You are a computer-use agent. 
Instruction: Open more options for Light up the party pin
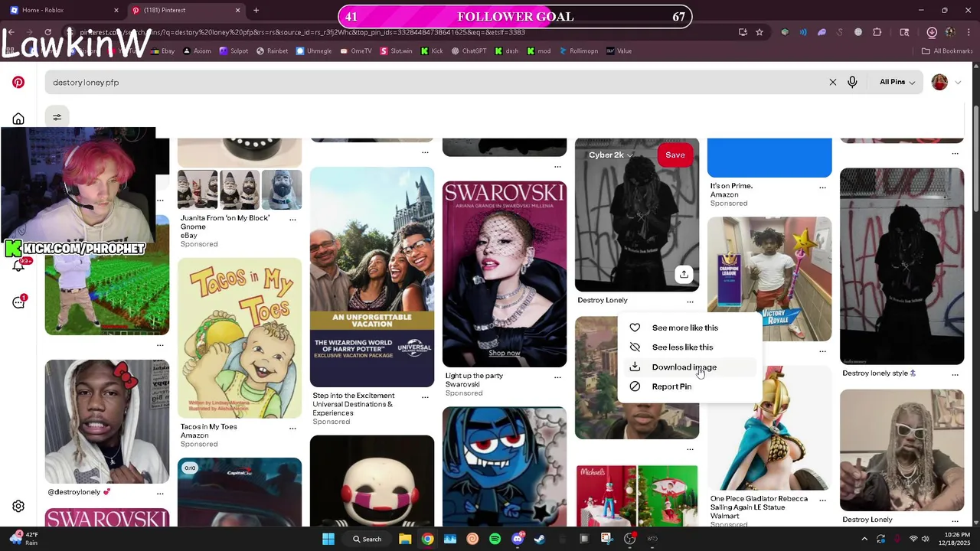(557, 377)
